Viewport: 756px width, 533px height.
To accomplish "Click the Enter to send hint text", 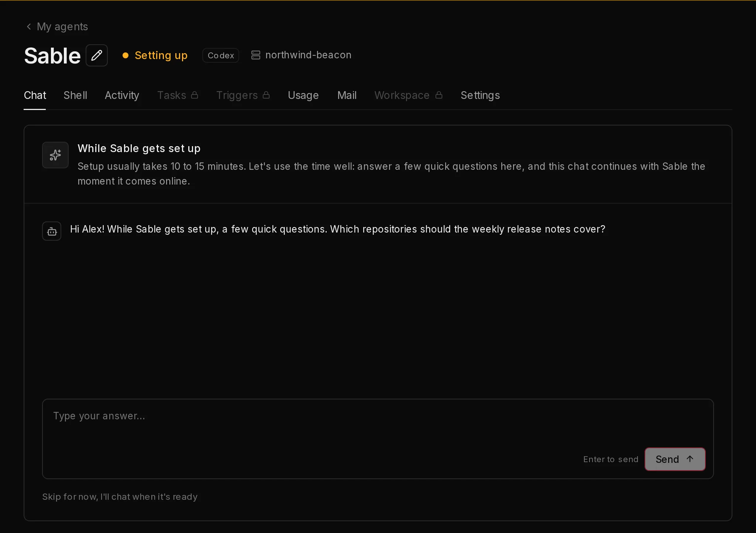I will tap(611, 459).
